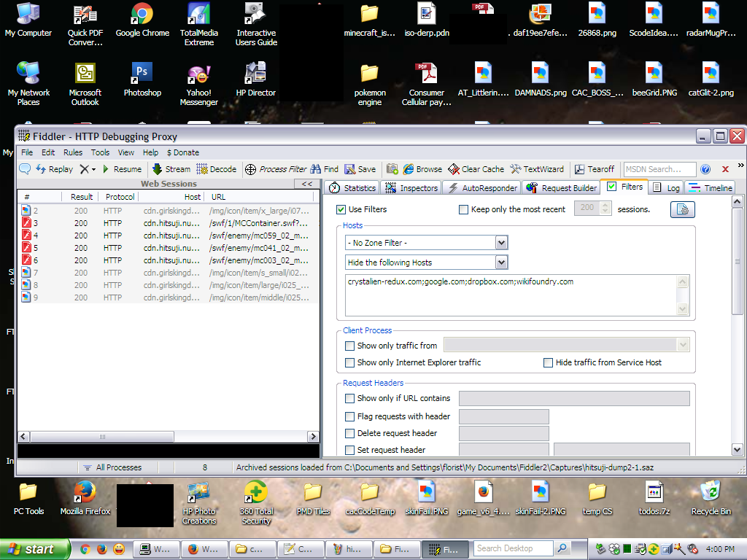Open TextWizard from toolbar
This screenshot has height=560, width=747.
coord(537,169)
